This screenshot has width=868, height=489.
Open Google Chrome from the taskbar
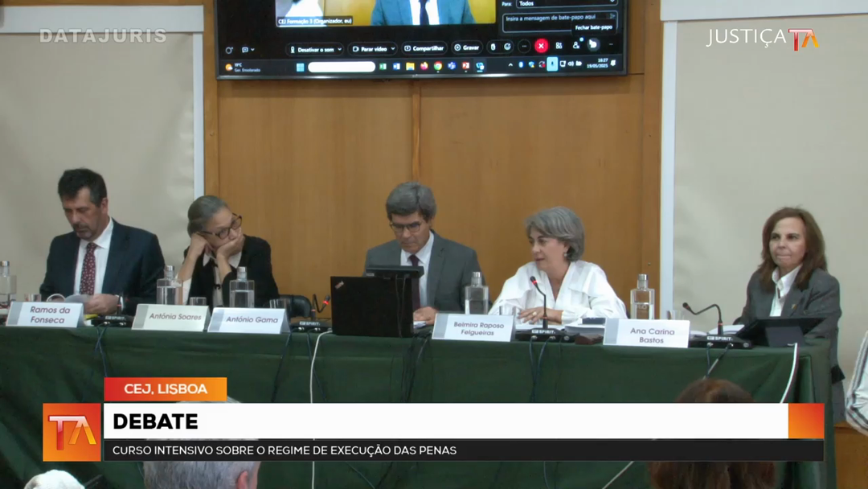pyautogui.click(x=438, y=66)
